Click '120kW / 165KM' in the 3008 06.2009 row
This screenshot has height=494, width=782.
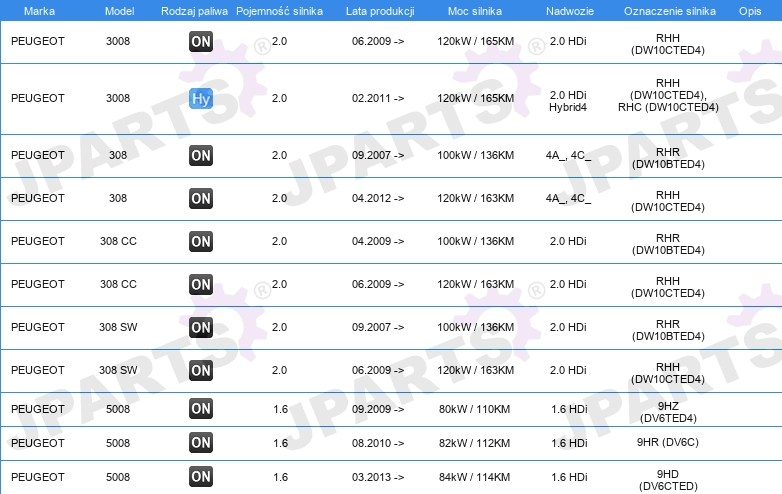point(476,41)
